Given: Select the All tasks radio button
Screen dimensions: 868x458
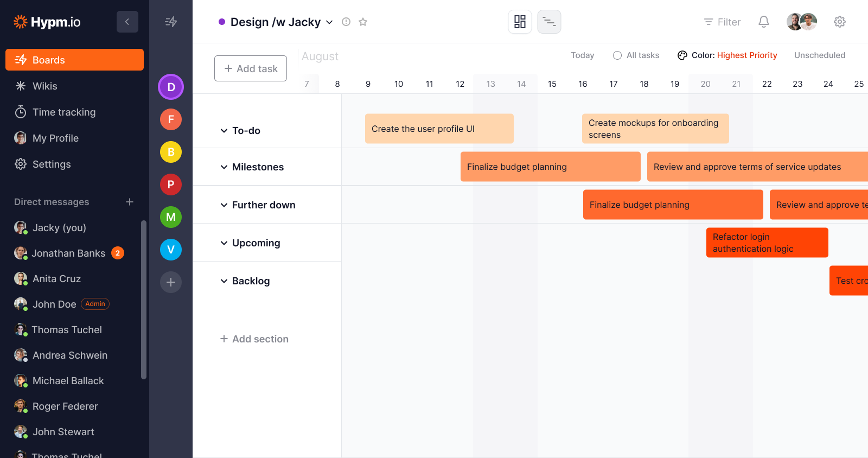Looking at the screenshot, I should [x=617, y=55].
